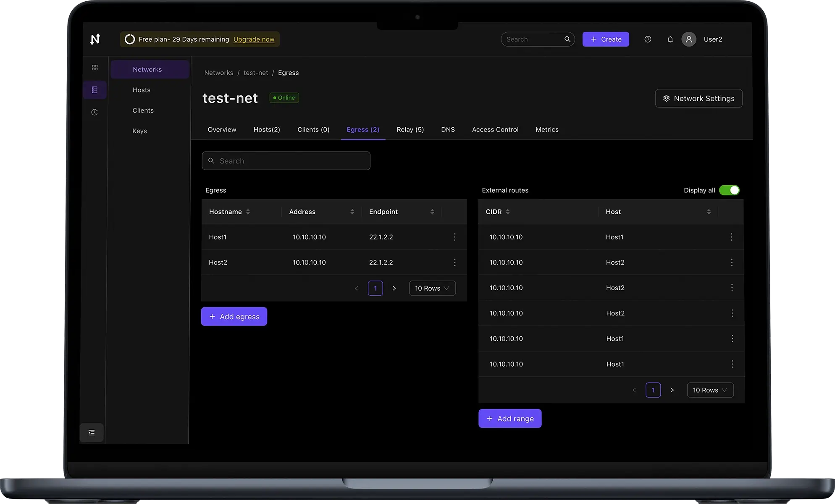Open the Relay (5) tab
Viewport: 835px width, 504px height.
point(410,129)
